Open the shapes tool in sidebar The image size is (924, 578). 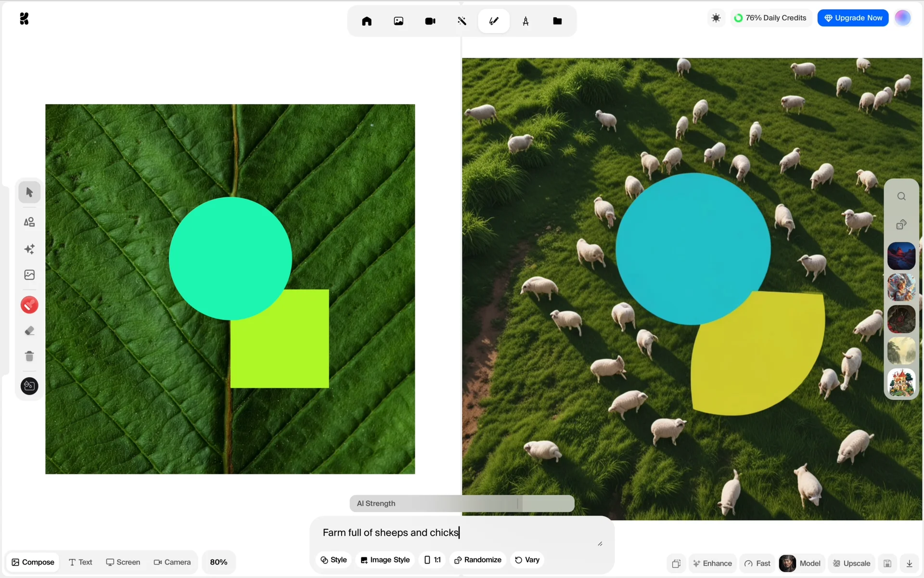pos(29,222)
